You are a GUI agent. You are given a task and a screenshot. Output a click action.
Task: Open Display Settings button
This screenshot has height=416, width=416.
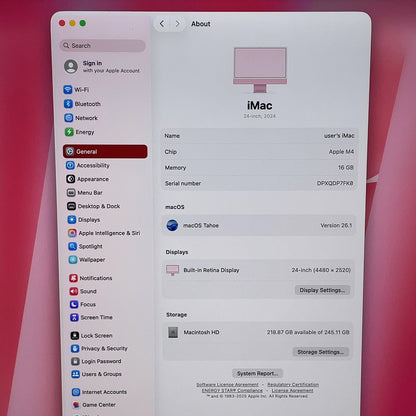[322, 290]
